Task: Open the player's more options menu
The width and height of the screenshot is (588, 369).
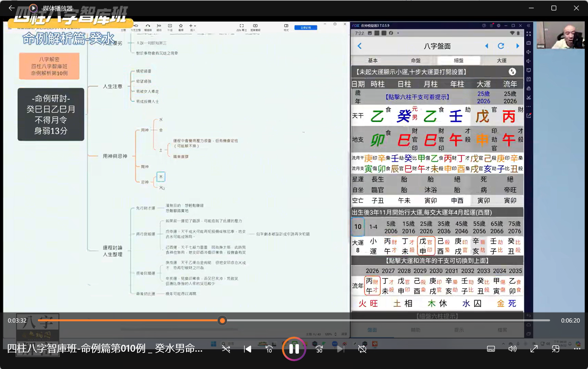Action: 577,349
